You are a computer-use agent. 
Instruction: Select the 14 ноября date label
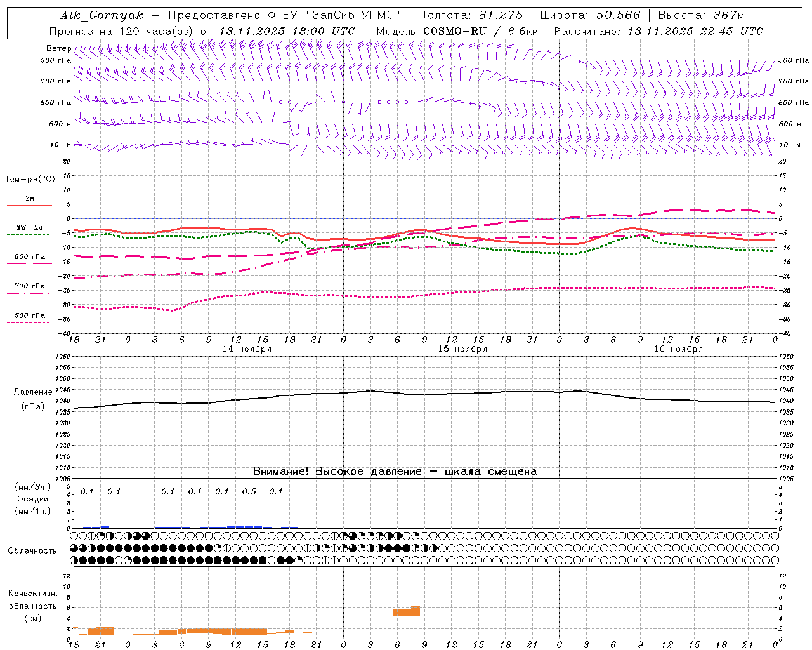click(x=247, y=349)
